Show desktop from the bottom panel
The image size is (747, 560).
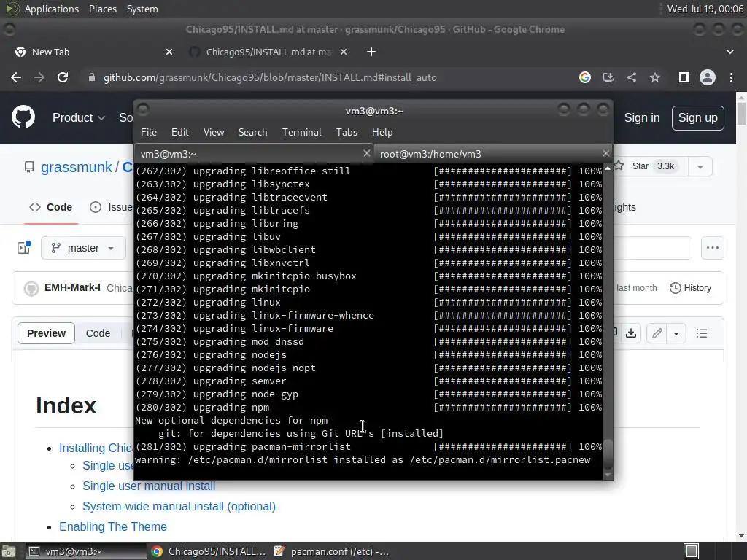pos(9,551)
